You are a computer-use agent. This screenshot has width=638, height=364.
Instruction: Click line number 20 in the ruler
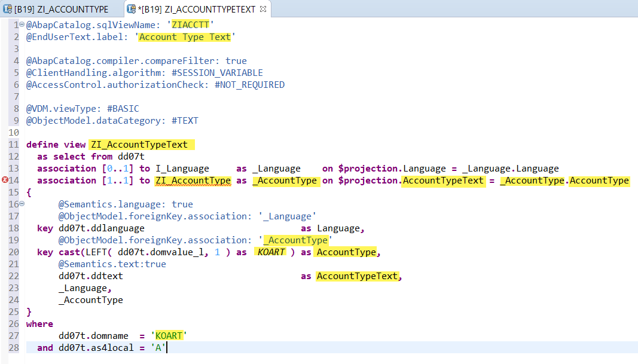point(13,252)
